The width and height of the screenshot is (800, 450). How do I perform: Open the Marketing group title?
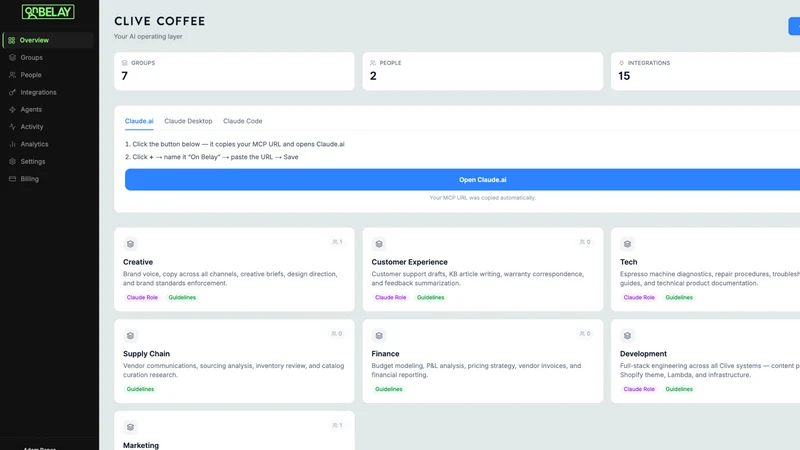(x=141, y=445)
